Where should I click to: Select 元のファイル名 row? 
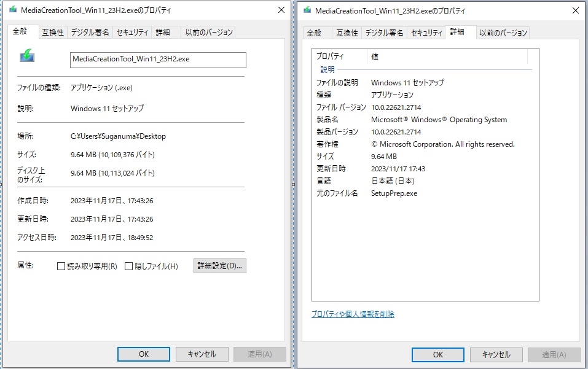pos(423,193)
